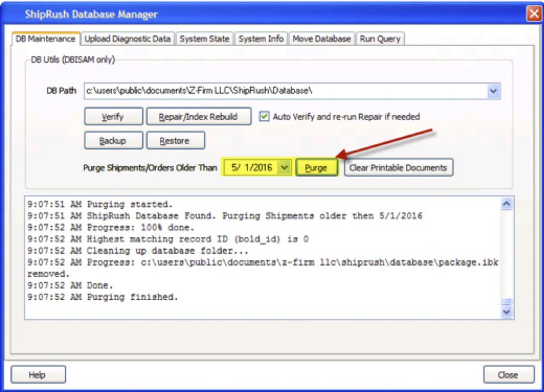
Task: Open Help for Database Manager
Action: coord(38,374)
